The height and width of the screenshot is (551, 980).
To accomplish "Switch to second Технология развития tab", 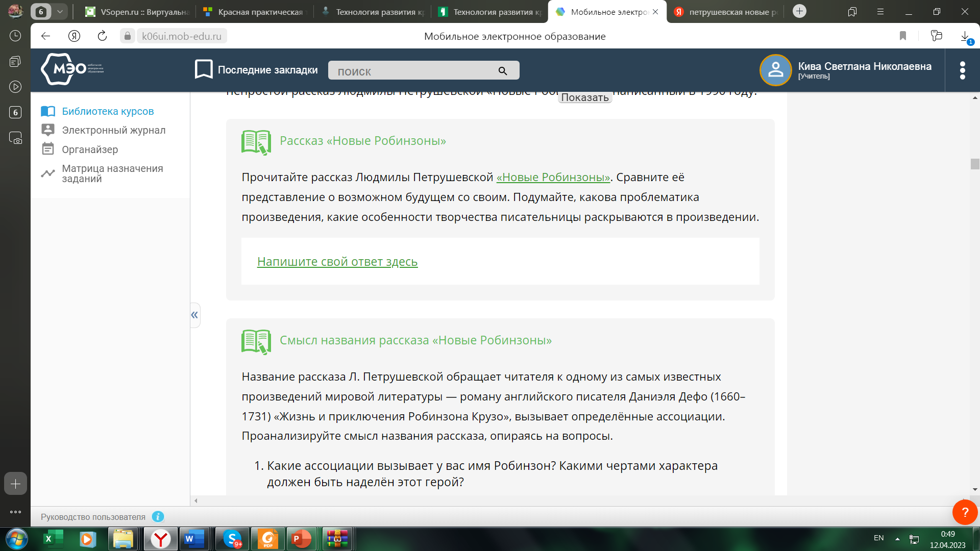I will pyautogui.click(x=491, y=11).
